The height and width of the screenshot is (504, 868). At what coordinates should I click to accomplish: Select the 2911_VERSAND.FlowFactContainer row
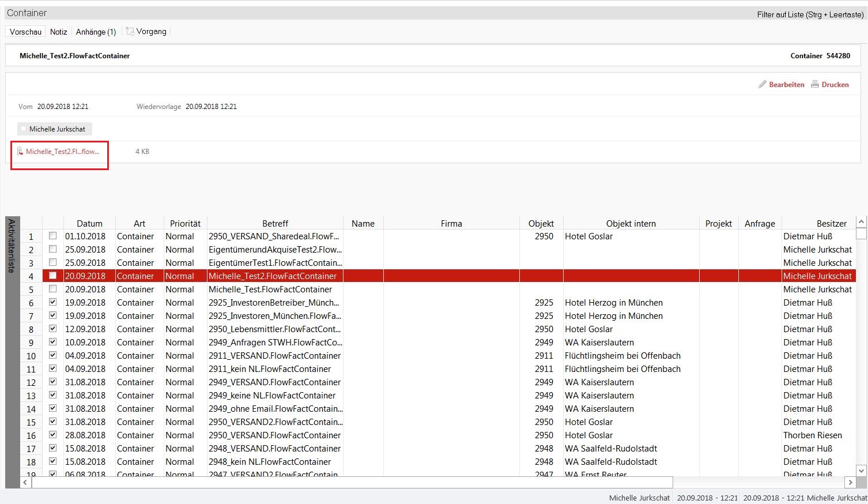(x=274, y=356)
